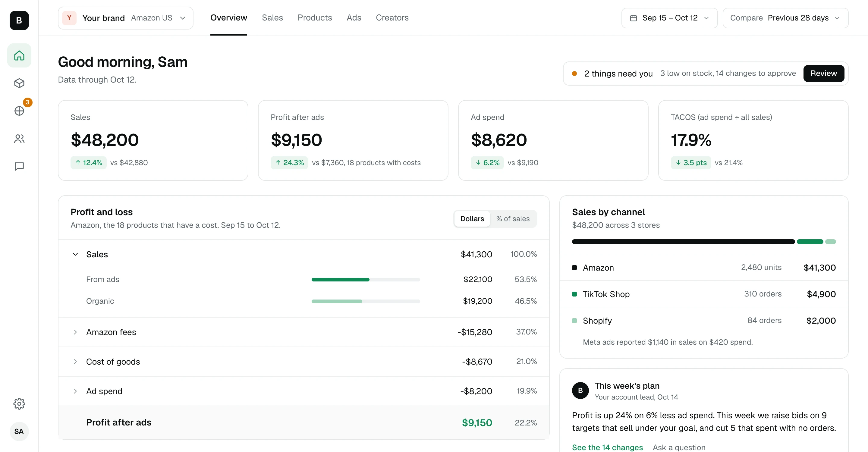Click the TikTok Shop channel row
The image size is (868, 452).
(x=703, y=294)
